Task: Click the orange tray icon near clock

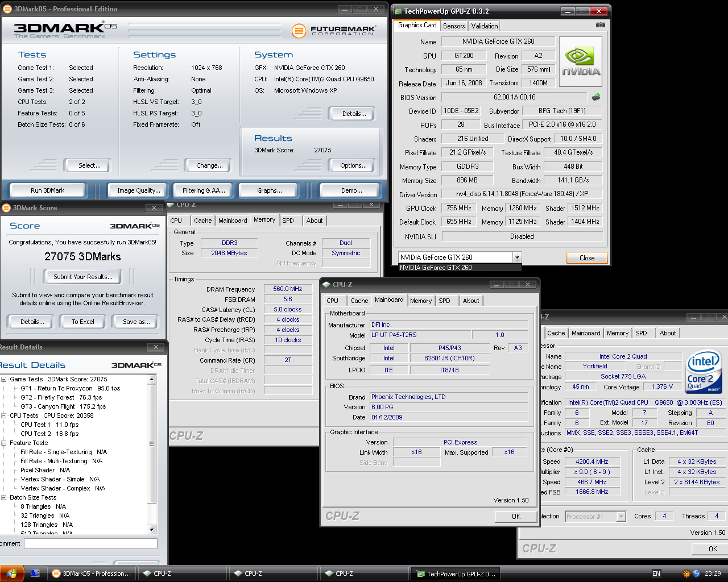Action: pos(686,573)
